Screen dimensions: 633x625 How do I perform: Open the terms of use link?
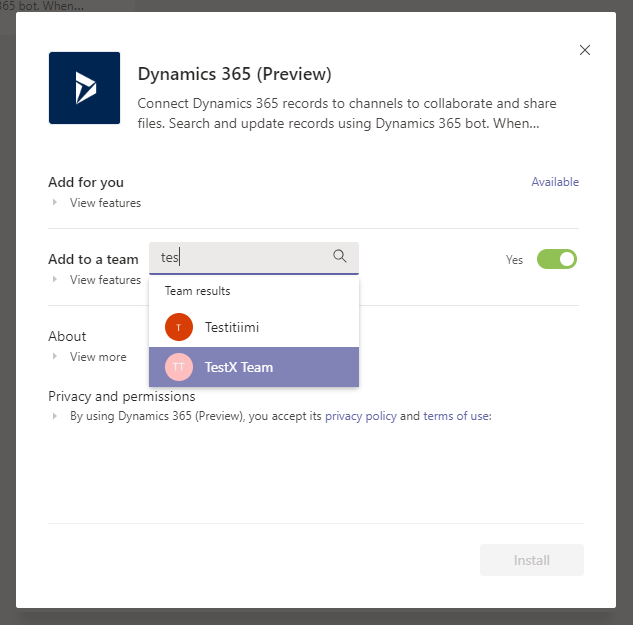456,417
